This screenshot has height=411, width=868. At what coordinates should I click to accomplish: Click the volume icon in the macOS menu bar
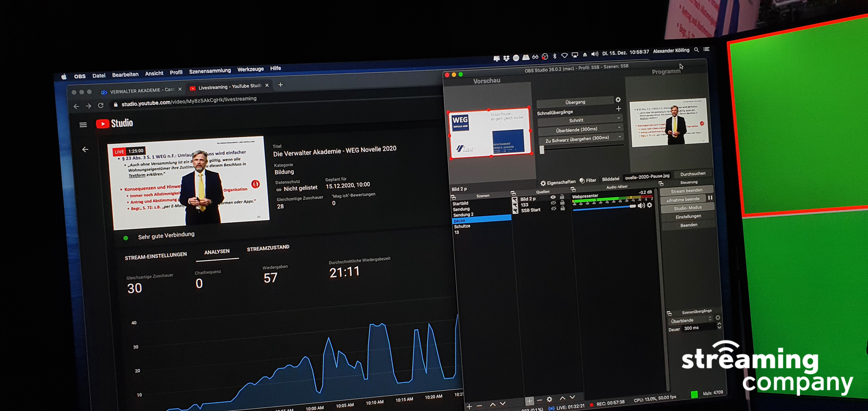tap(594, 54)
